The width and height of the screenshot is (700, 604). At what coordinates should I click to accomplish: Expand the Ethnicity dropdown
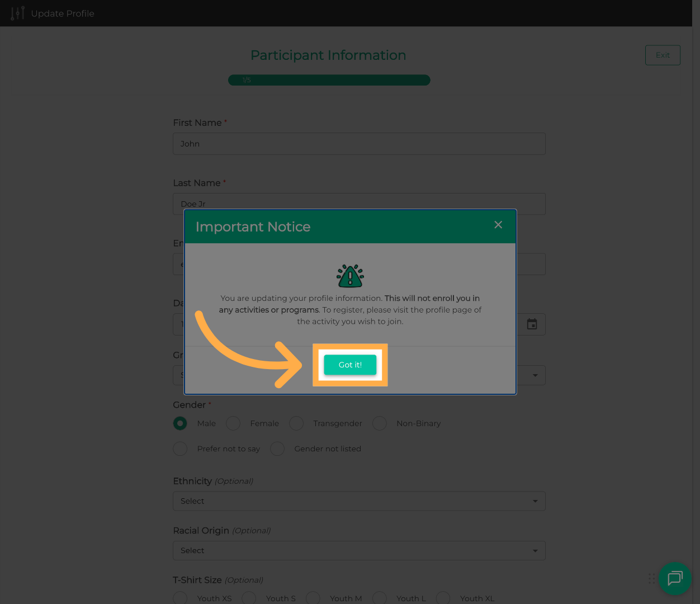[359, 501]
